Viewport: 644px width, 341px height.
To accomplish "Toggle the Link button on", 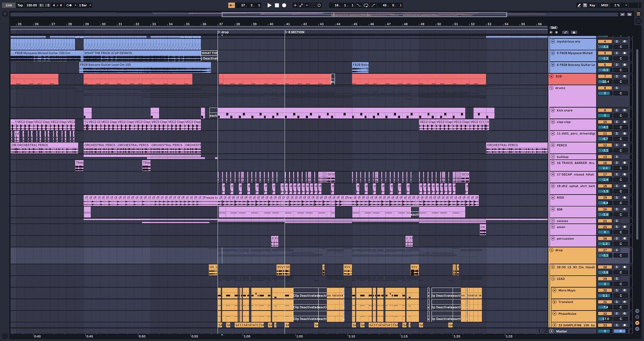I will point(9,5).
